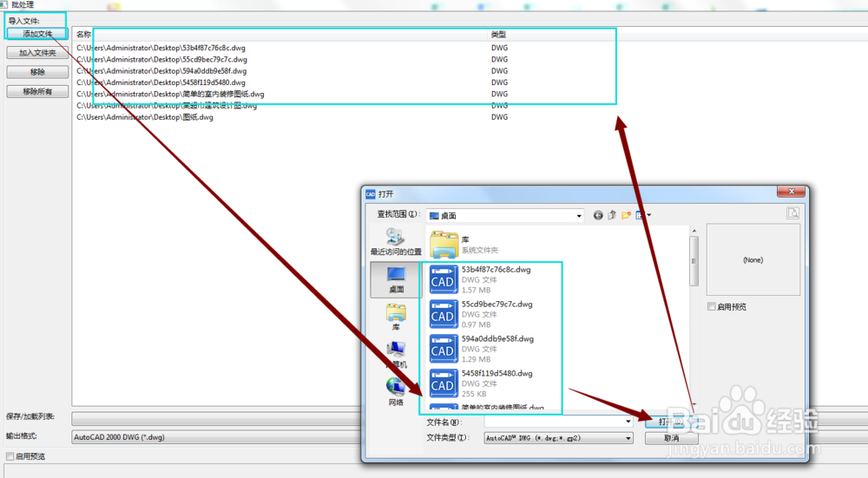Click file name 53b4f87c76c8c.dwg in Open dialog

pyautogui.click(x=496, y=270)
